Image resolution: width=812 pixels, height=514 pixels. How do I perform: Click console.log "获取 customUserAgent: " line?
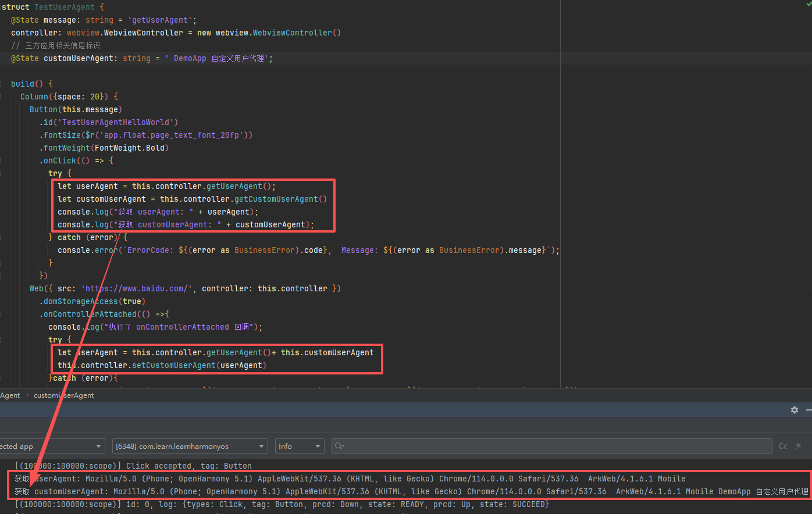186,224
